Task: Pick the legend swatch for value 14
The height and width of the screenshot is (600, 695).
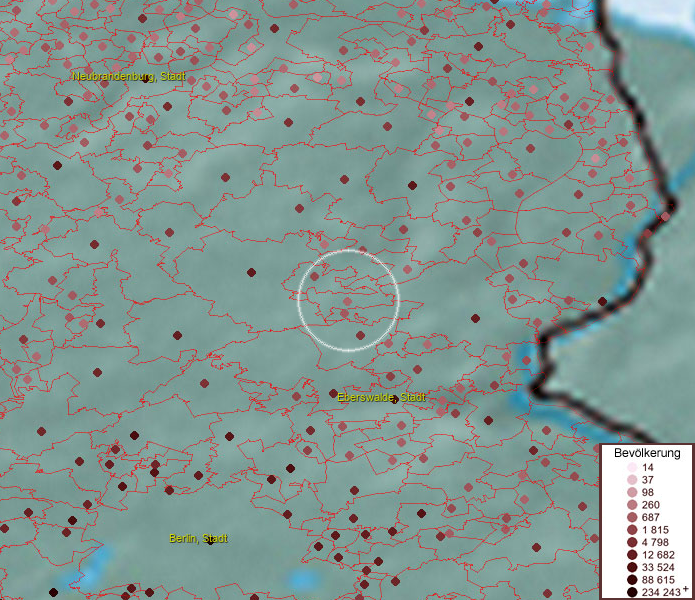Action: [633, 467]
